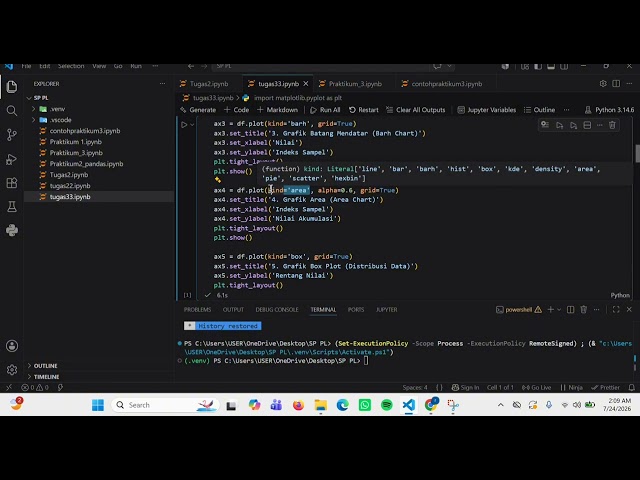Kill the terminal with trash icon
Viewport: 640px width, 480px height.
tap(584, 309)
